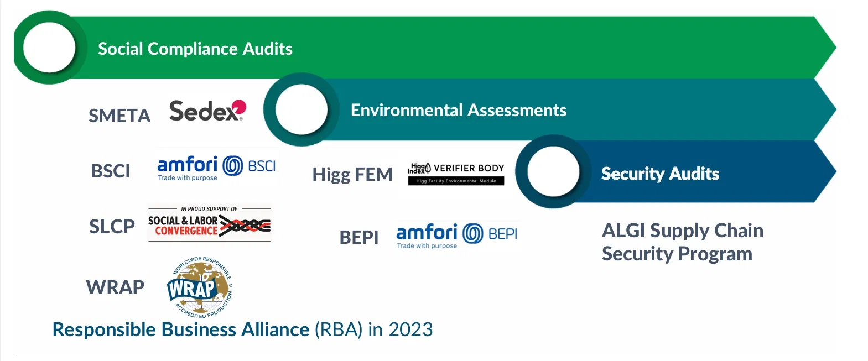Click the BSCI text label

coord(111,171)
